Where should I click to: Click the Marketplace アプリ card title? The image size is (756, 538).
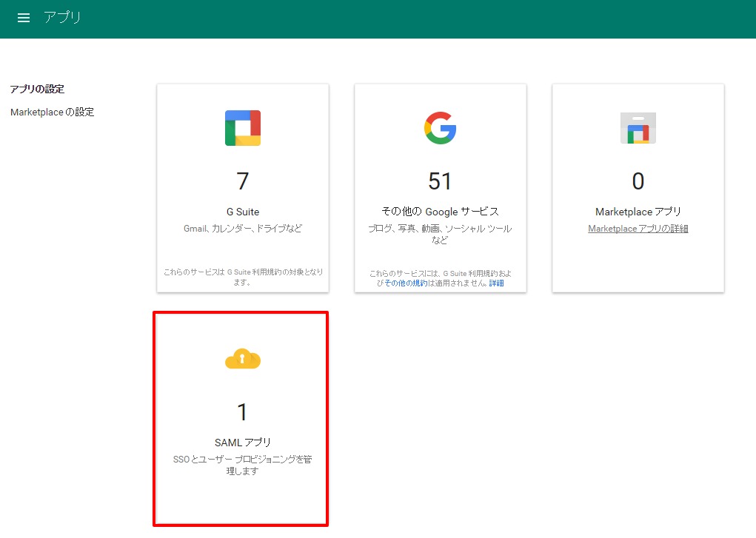click(638, 212)
